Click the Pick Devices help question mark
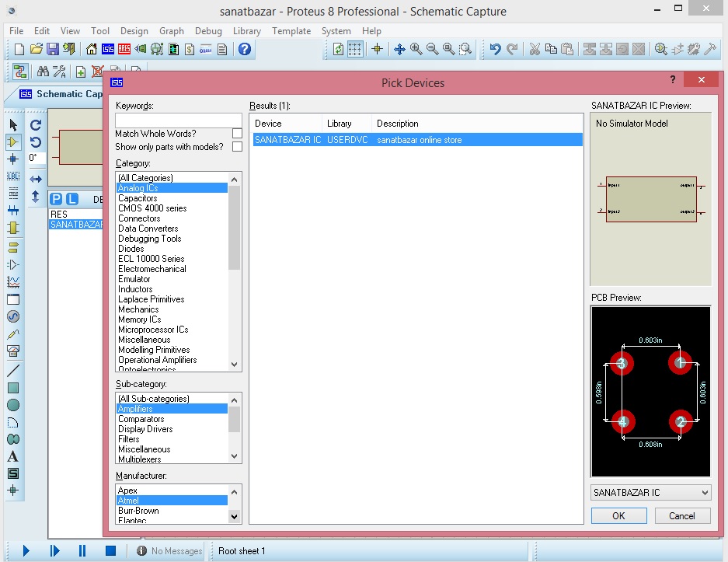Image resolution: width=728 pixels, height=562 pixels. [673, 79]
